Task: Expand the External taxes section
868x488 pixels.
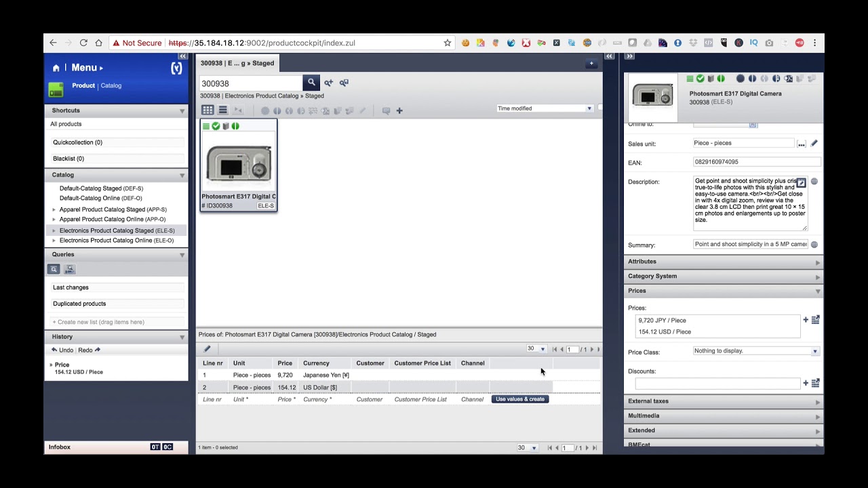Action: (x=724, y=401)
